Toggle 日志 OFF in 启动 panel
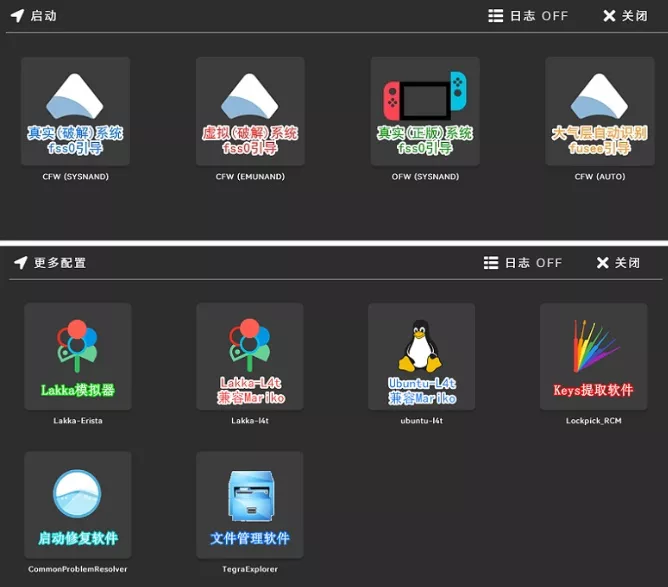This screenshot has height=587, width=668. tap(528, 16)
